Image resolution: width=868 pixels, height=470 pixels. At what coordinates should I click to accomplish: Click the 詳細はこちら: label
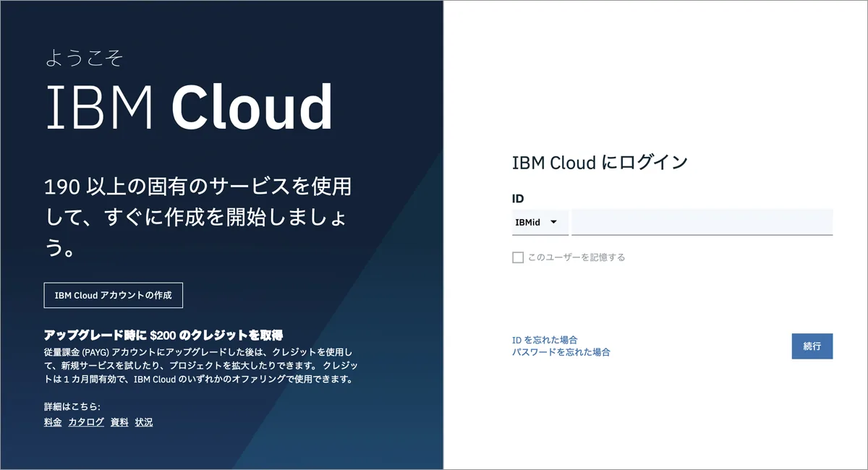coord(72,406)
